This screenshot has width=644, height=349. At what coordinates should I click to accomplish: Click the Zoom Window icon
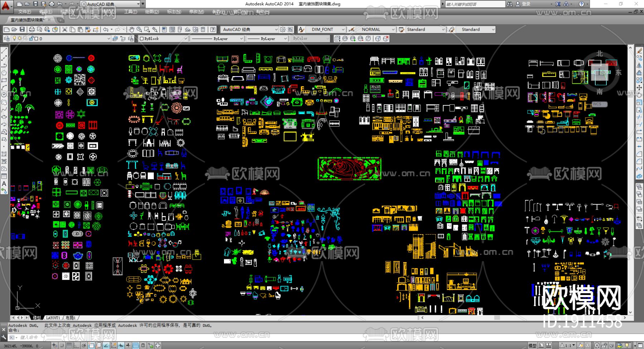click(147, 29)
